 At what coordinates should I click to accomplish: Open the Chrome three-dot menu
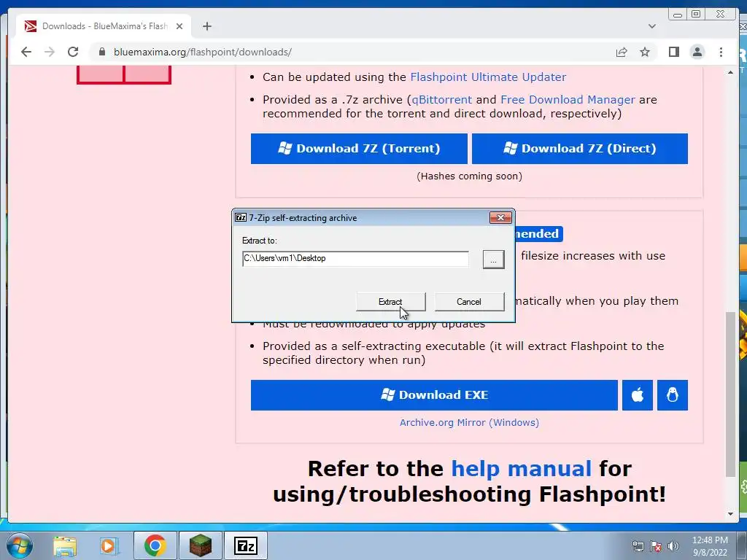point(721,52)
